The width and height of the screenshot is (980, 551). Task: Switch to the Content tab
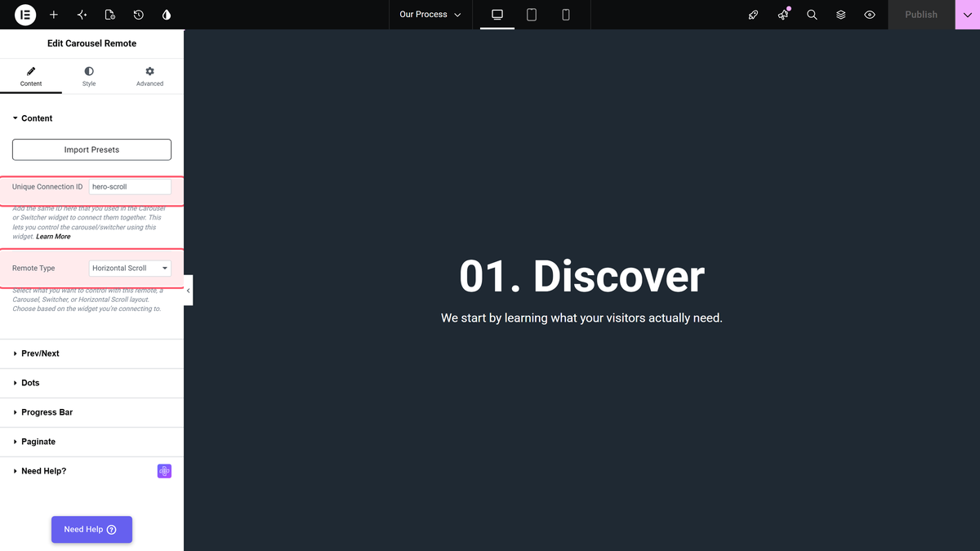tap(31, 77)
